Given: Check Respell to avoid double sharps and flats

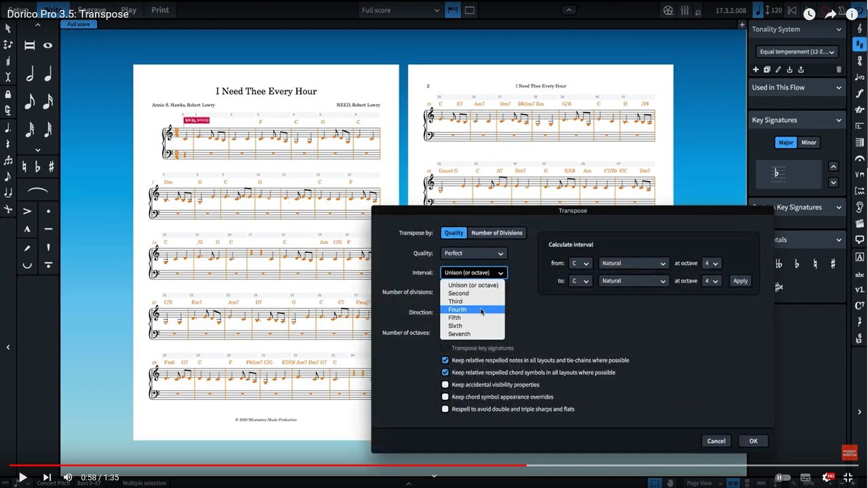Looking at the screenshot, I should tap(446, 409).
